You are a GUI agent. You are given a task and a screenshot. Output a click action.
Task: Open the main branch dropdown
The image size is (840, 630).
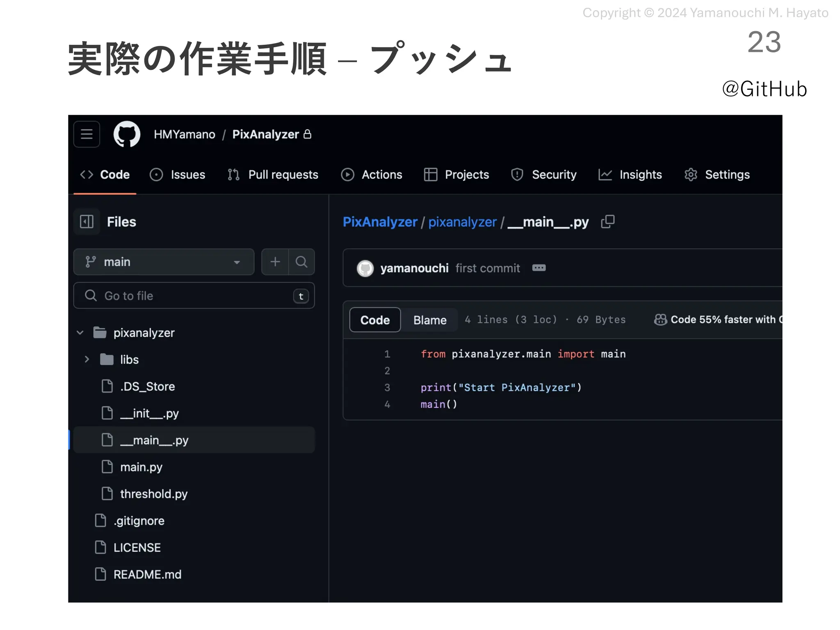(164, 262)
